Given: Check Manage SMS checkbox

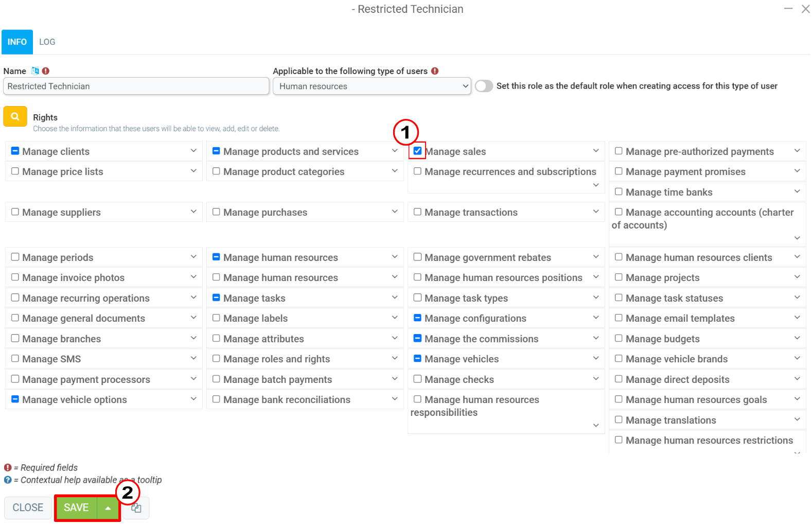Looking at the screenshot, I should [15, 358].
